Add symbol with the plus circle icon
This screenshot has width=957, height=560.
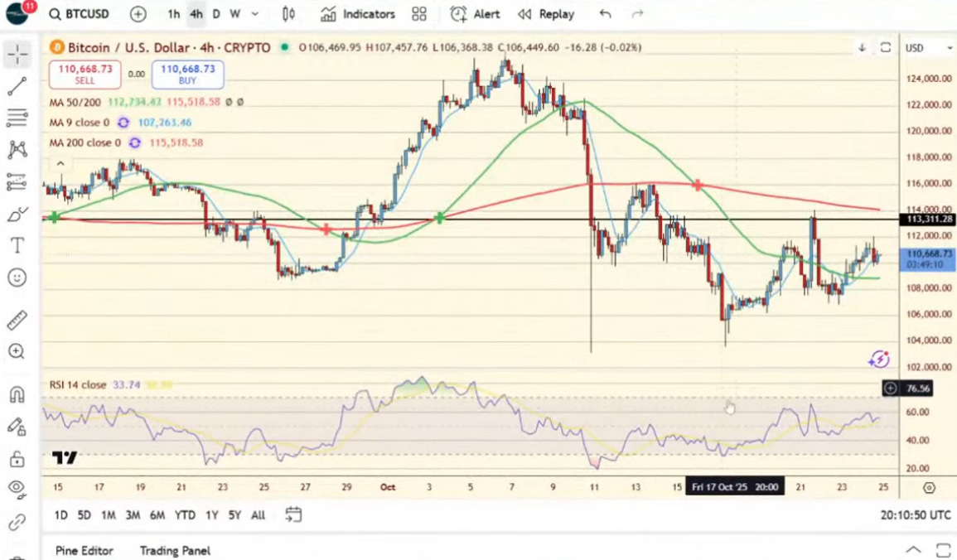point(138,13)
